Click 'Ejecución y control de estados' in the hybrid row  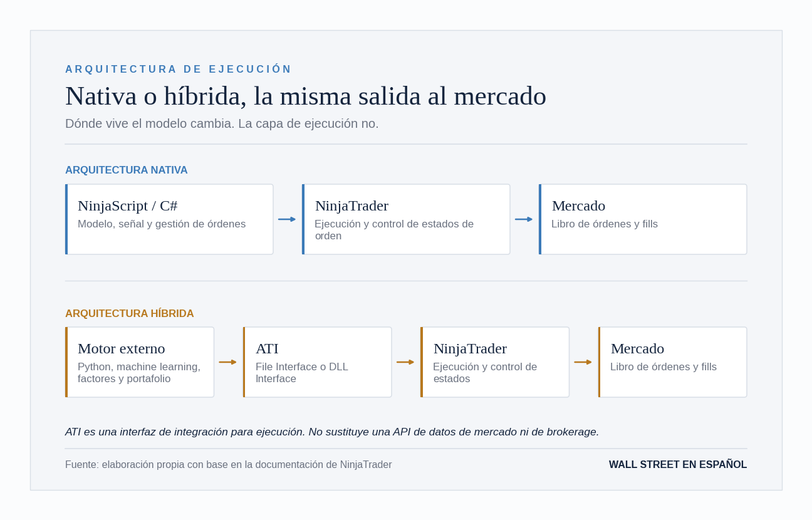pos(485,373)
